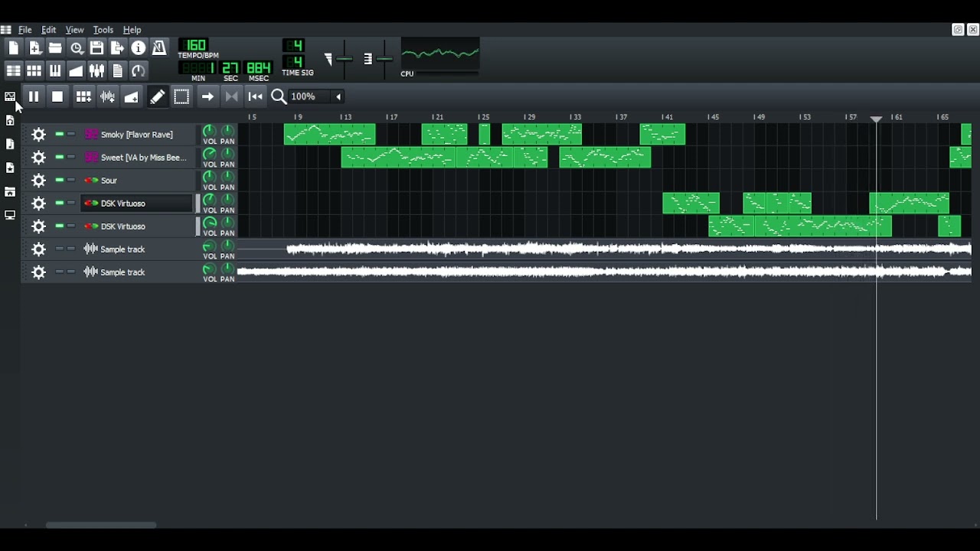Add a sample track
This screenshot has width=980, height=551.
[x=108, y=96]
